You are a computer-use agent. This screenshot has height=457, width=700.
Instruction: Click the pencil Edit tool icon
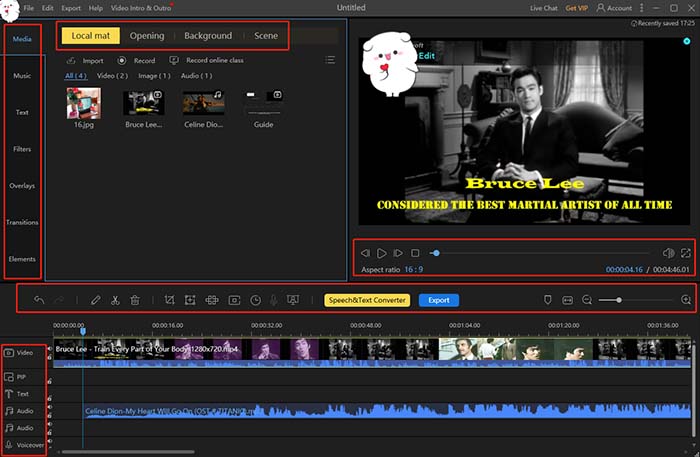point(95,300)
